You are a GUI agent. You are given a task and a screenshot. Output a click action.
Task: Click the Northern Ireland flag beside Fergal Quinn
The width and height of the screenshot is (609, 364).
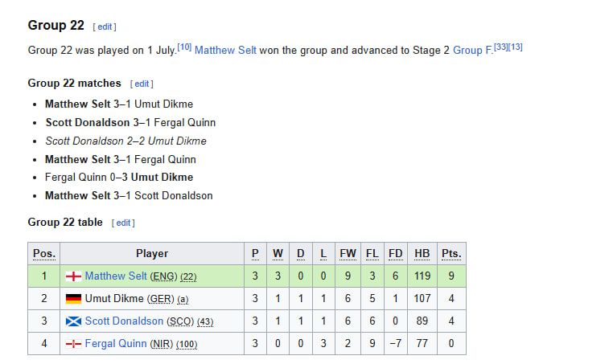pos(73,344)
